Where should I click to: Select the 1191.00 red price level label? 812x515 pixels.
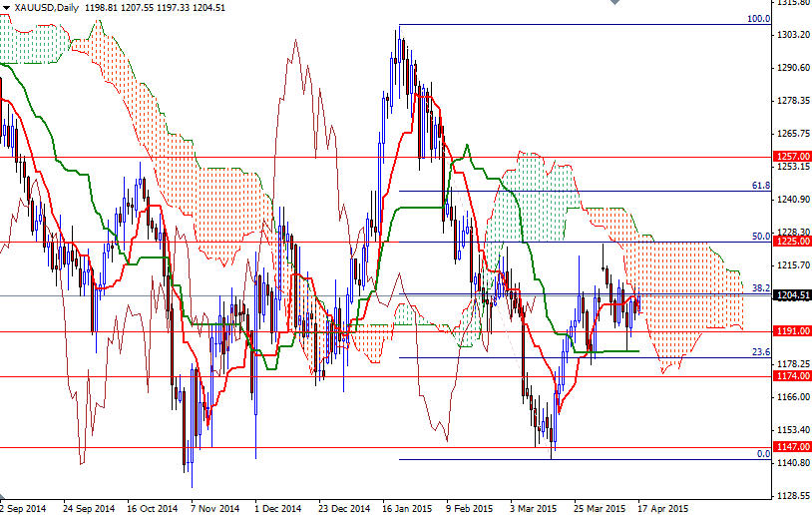click(792, 331)
